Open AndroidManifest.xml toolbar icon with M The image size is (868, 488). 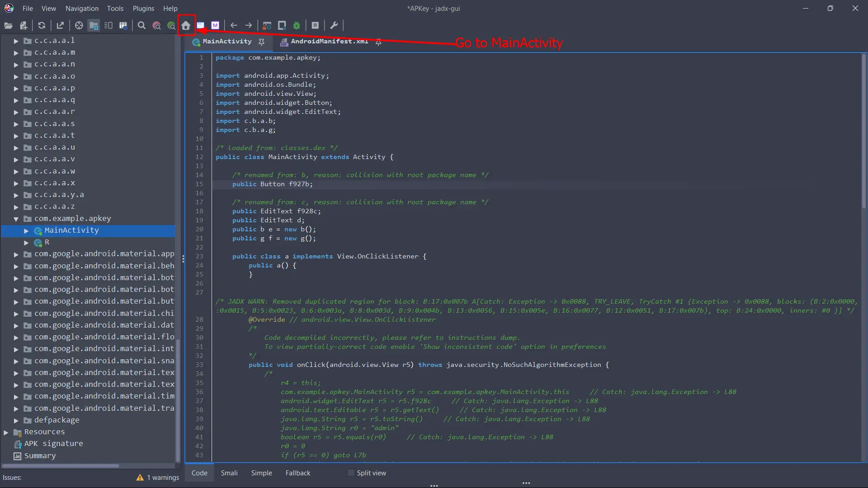215,26
